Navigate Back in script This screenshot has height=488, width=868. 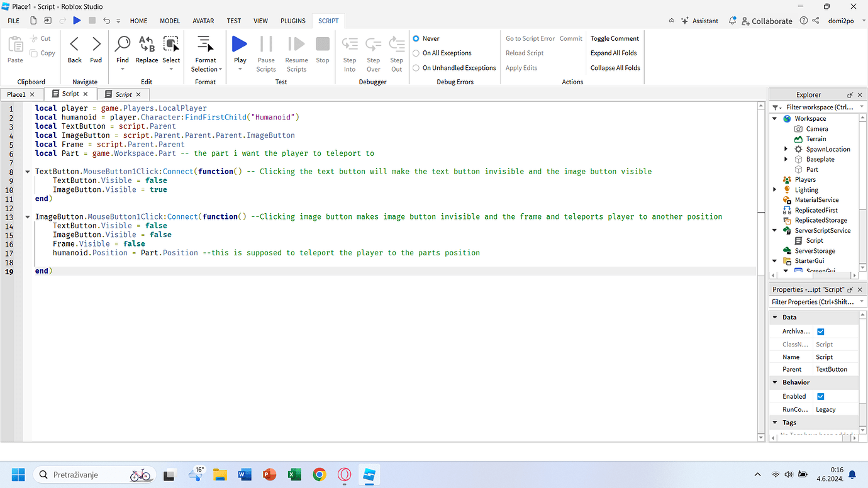(x=74, y=50)
